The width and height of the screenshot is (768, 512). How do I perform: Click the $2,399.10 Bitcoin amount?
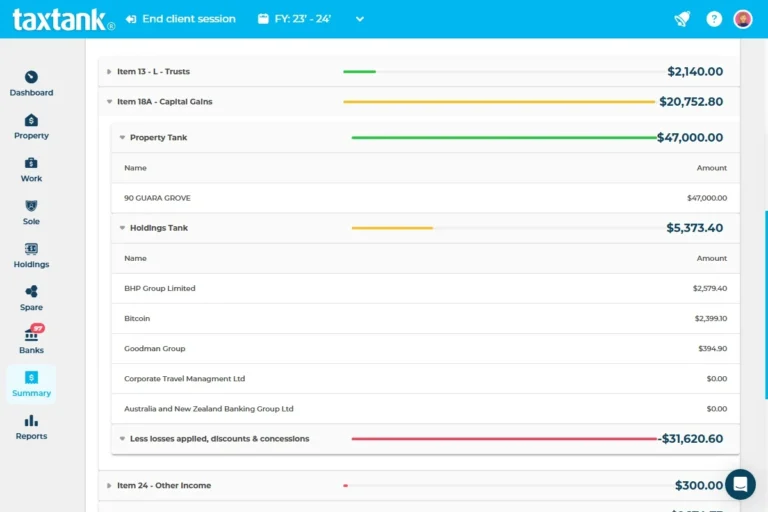point(711,318)
